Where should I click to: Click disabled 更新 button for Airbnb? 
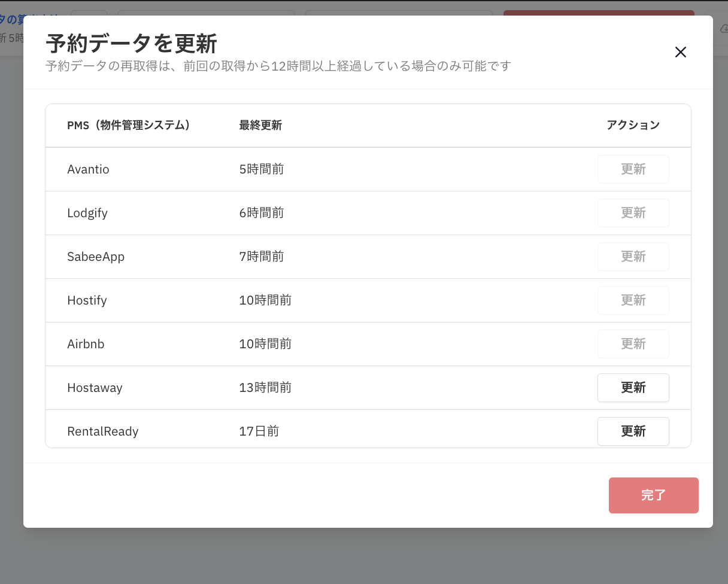click(633, 344)
